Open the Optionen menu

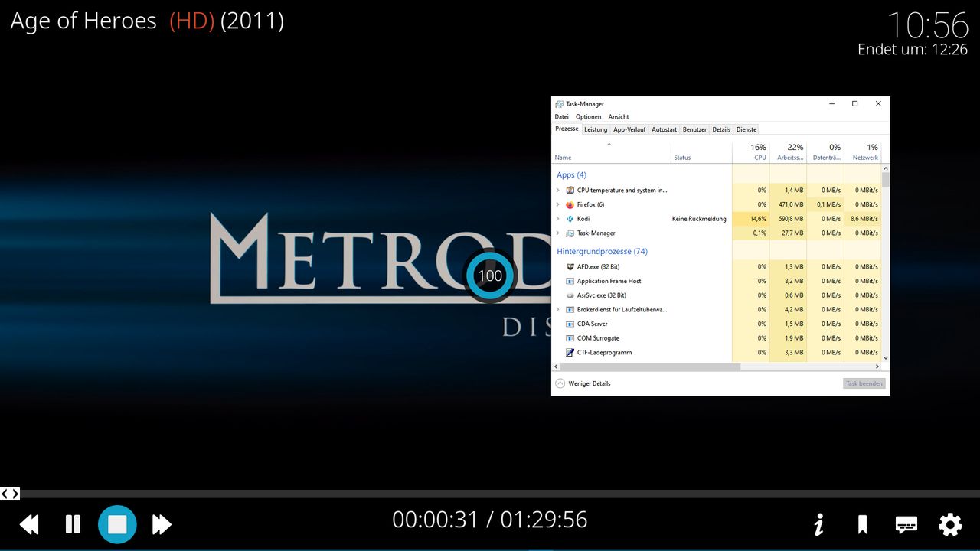tap(589, 117)
